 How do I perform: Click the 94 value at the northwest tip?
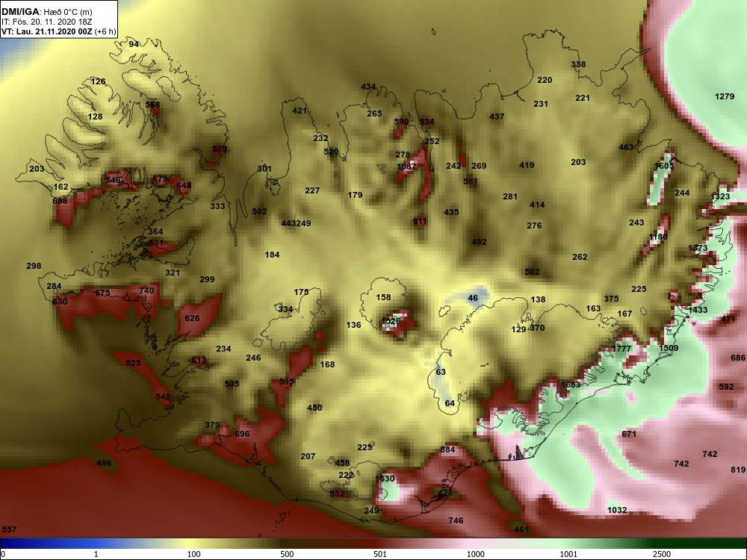click(x=134, y=44)
